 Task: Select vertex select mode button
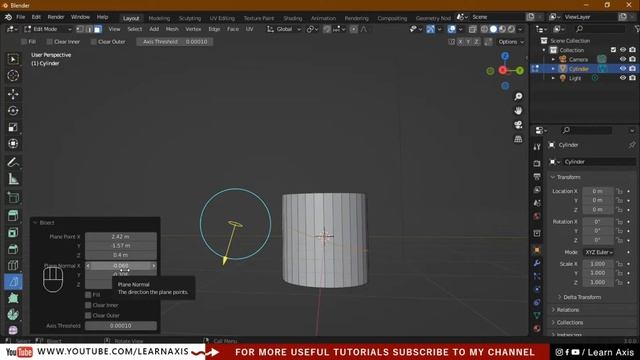pyautogui.click(x=80, y=29)
